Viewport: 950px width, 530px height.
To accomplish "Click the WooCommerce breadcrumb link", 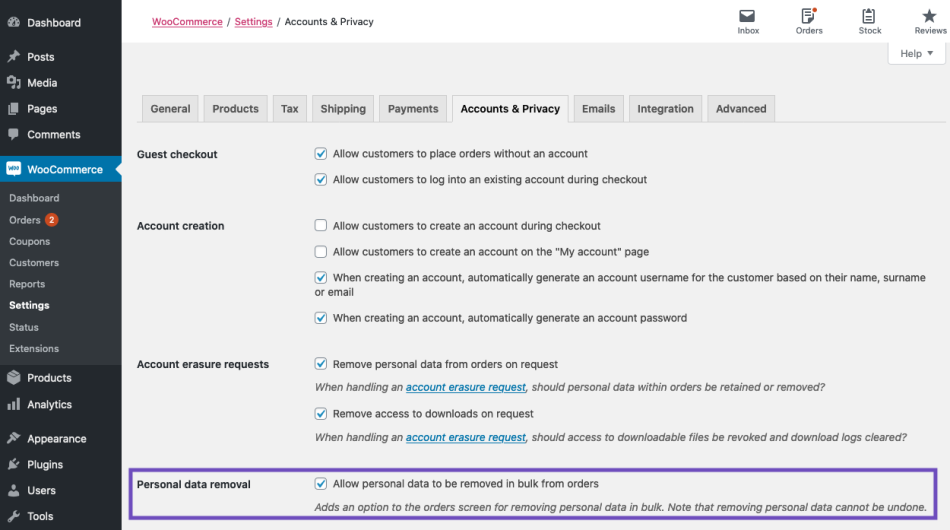I will coord(187,22).
